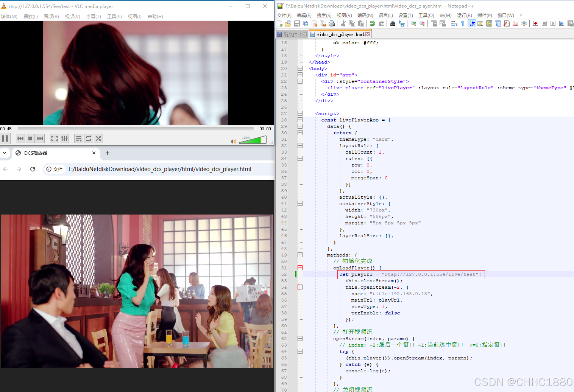Collapse fold at line 32 layoutRule
This screenshot has width=574, height=392.
point(300,146)
